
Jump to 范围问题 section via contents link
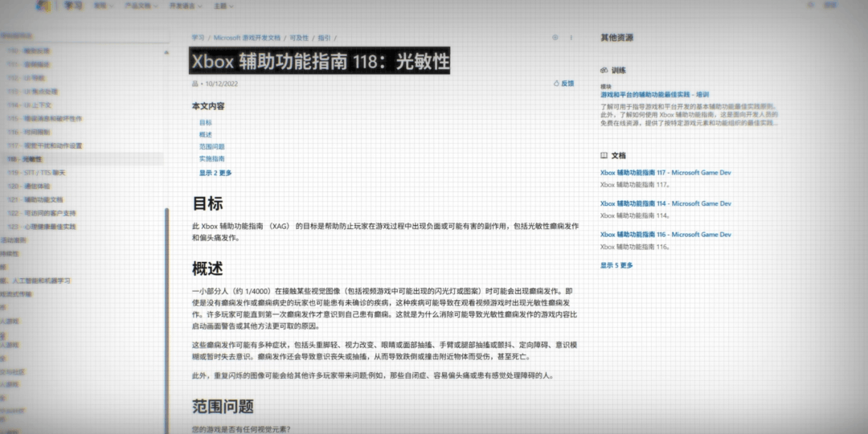pyautogui.click(x=211, y=147)
